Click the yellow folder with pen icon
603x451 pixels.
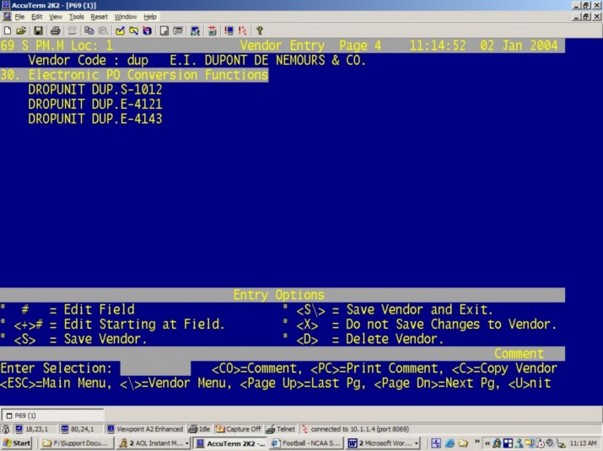120,31
